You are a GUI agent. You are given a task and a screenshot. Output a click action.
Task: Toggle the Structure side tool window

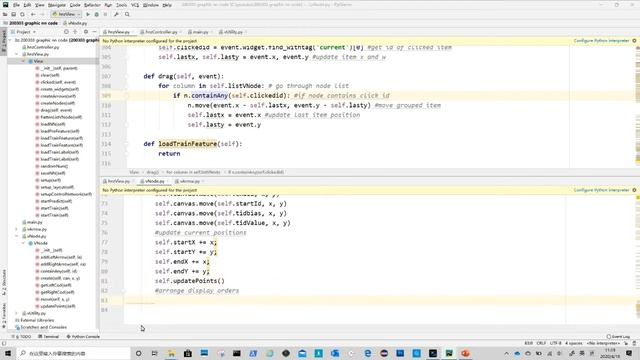(x=4, y=282)
